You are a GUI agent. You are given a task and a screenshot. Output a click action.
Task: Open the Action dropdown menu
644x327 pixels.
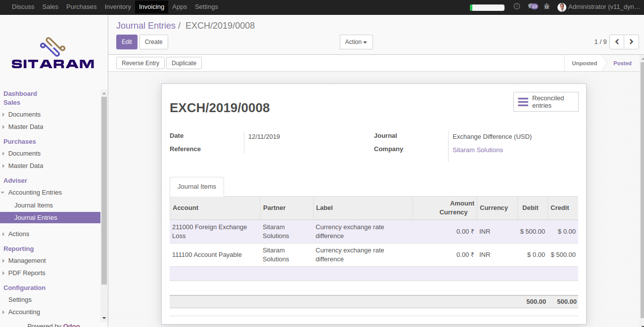[356, 42]
